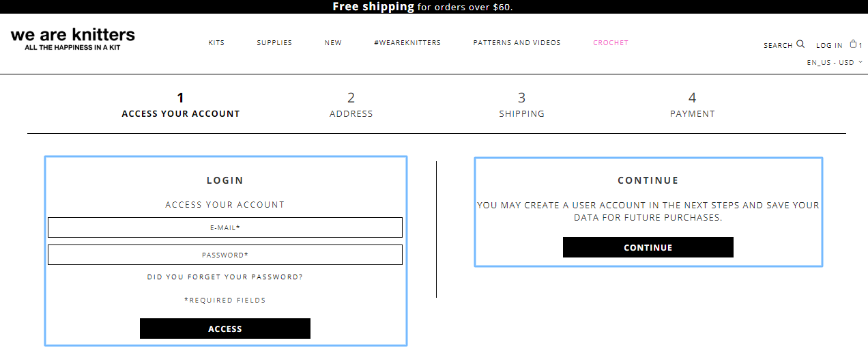Open the shopping bag cart icon
868x349 pixels.
click(x=853, y=44)
